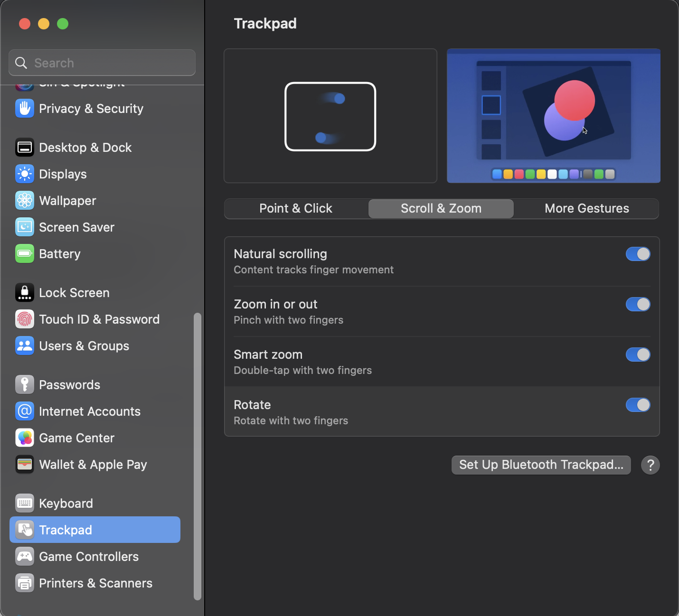Turn off Zoom in or out
This screenshot has width=679, height=616.
tap(638, 304)
